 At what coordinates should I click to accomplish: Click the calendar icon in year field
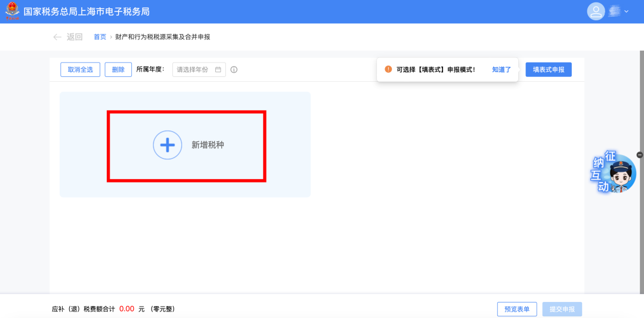[218, 69]
